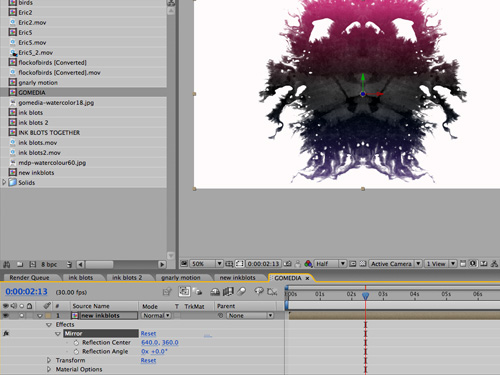The height and width of the screenshot is (375, 500).
Task: Open Brainstorm with the thought bubble icon
Action: point(259,292)
